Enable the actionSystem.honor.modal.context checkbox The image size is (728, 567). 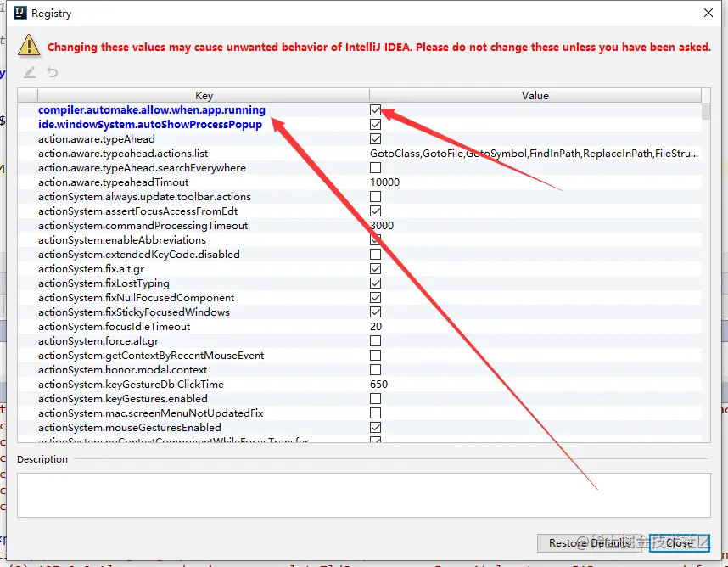pos(375,369)
